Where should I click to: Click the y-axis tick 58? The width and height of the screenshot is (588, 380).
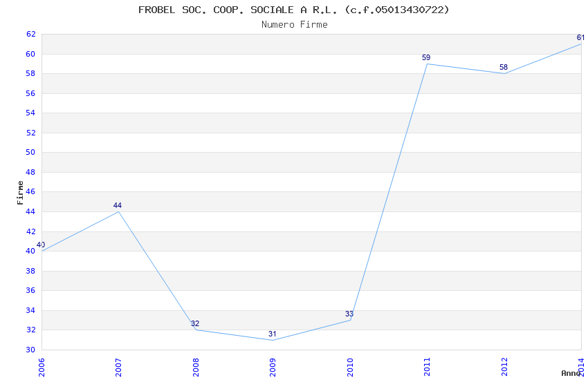coord(30,73)
